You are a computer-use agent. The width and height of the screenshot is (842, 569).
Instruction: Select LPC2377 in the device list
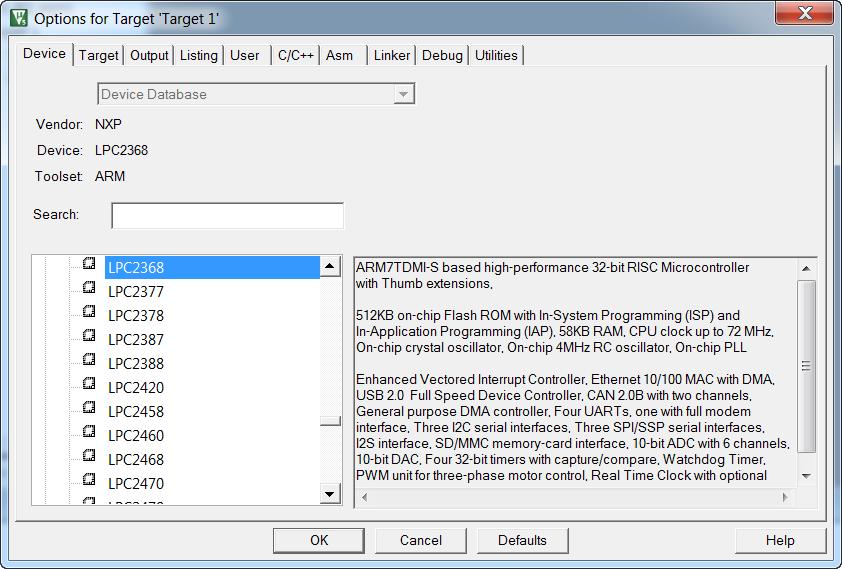click(x=136, y=291)
